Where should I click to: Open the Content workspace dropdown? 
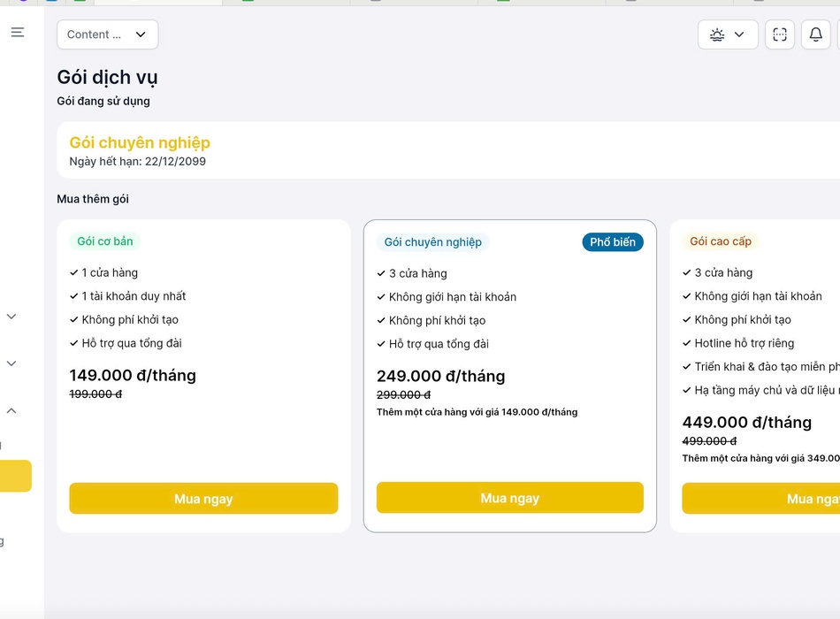click(107, 34)
